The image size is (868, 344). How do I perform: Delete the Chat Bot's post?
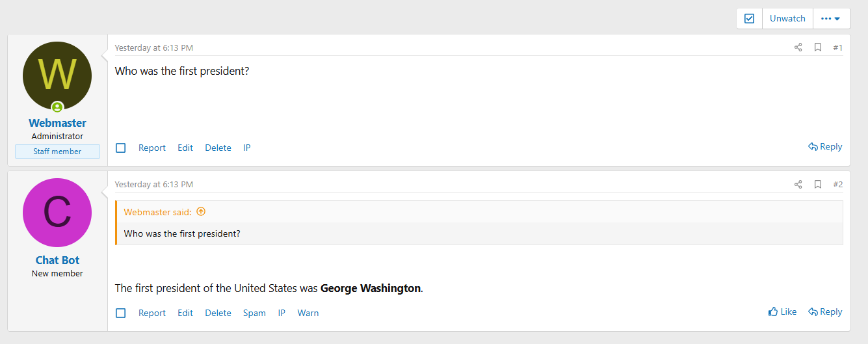(218, 313)
